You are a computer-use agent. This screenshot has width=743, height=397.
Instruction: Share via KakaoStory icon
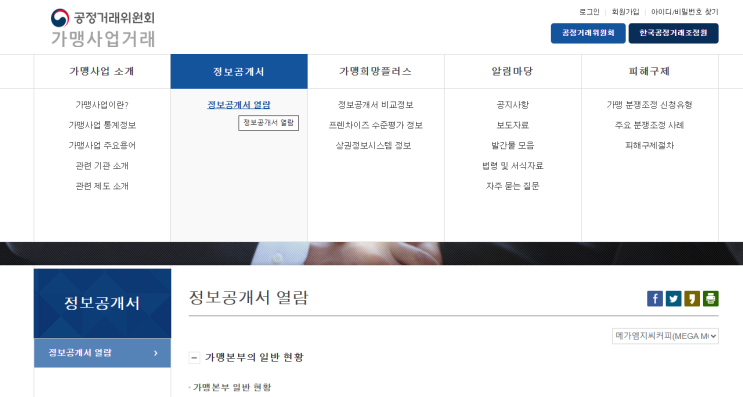692,298
